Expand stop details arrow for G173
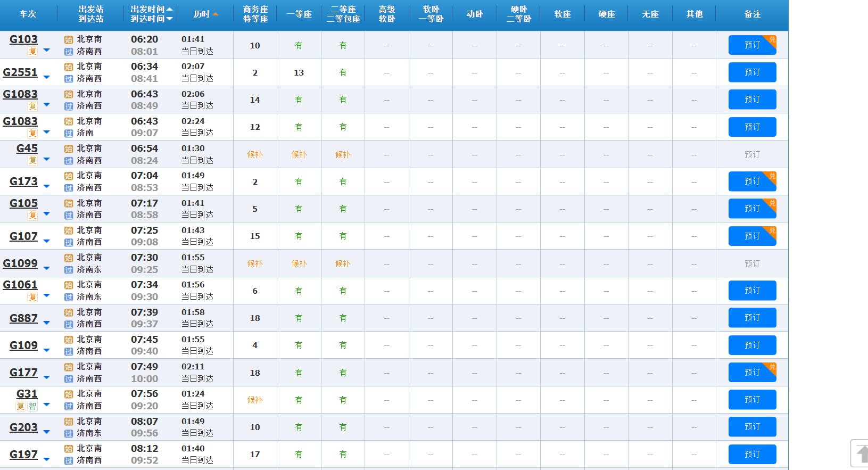The width and height of the screenshot is (868, 470). (46, 186)
